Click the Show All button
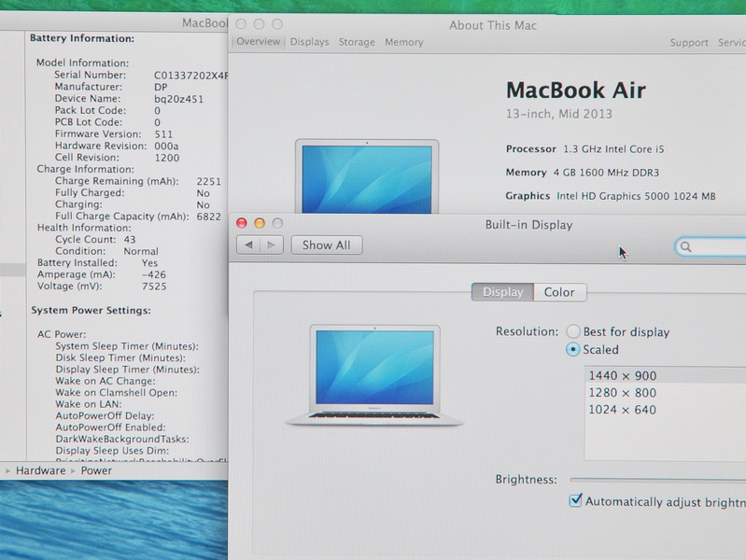The height and width of the screenshot is (560, 746). point(327,245)
